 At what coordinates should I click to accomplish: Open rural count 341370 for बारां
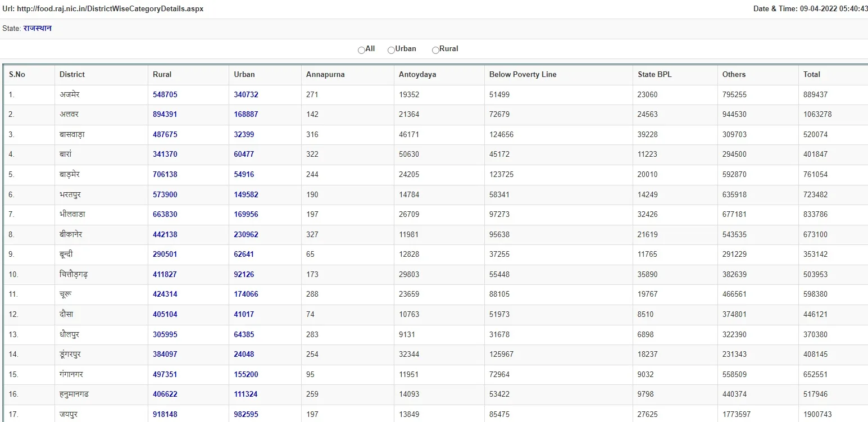coord(165,155)
